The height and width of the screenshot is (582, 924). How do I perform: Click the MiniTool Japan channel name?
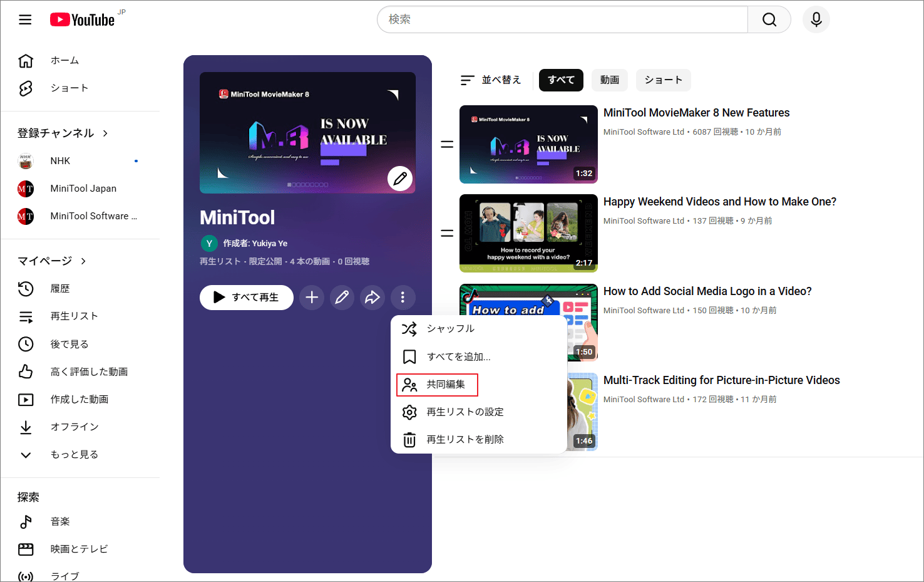click(x=83, y=189)
